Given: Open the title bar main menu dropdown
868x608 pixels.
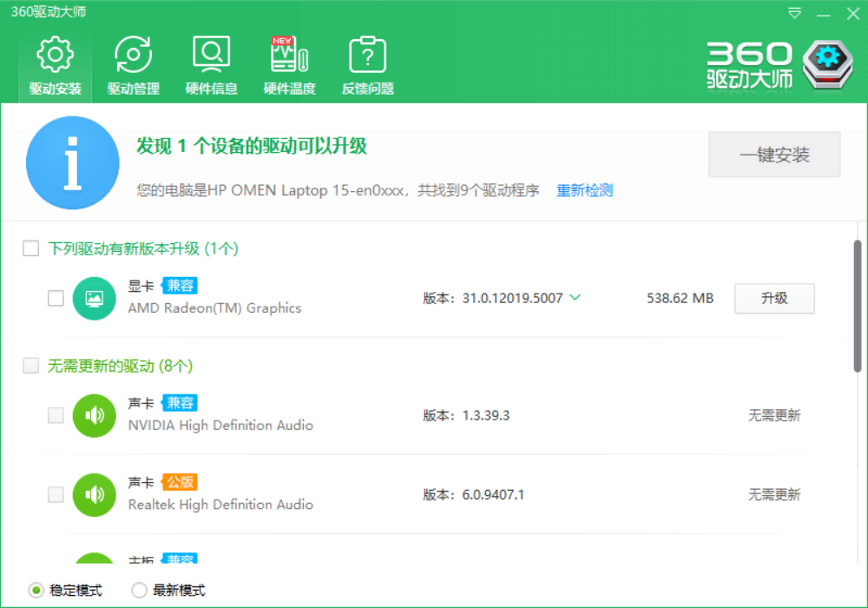Looking at the screenshot, I should click(x=794, y=13).
